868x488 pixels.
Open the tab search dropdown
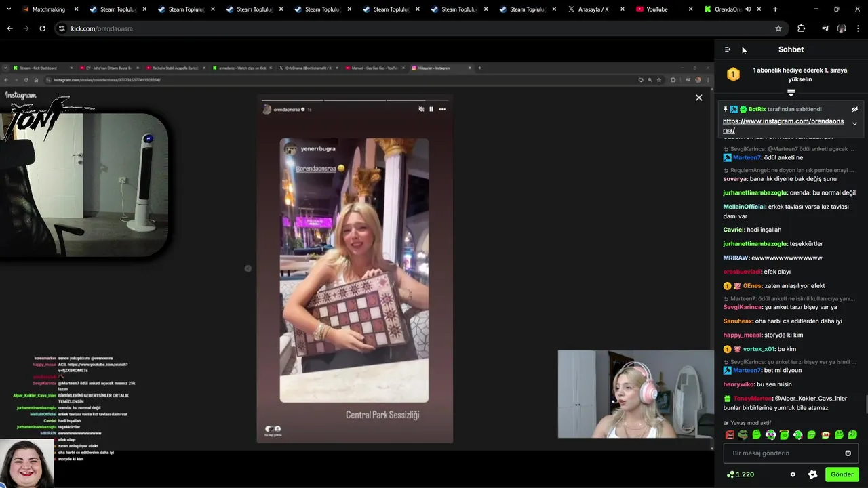(x=9, y=9)
